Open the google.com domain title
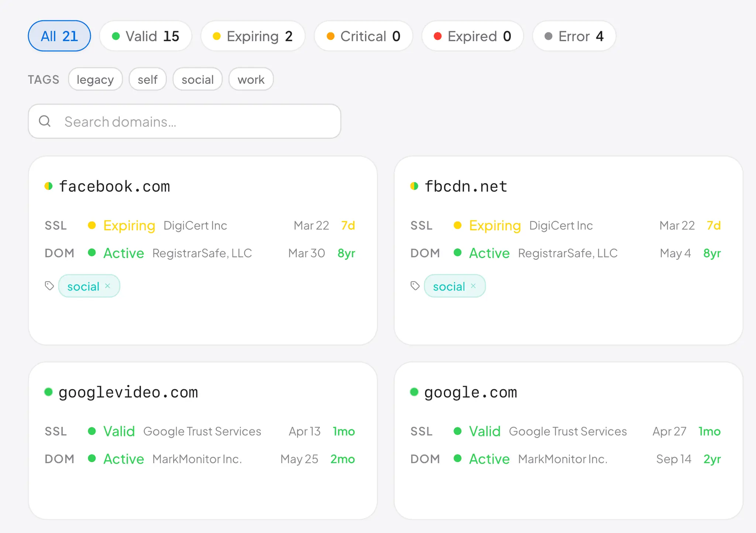756x533 pixels. coord(471,392)
